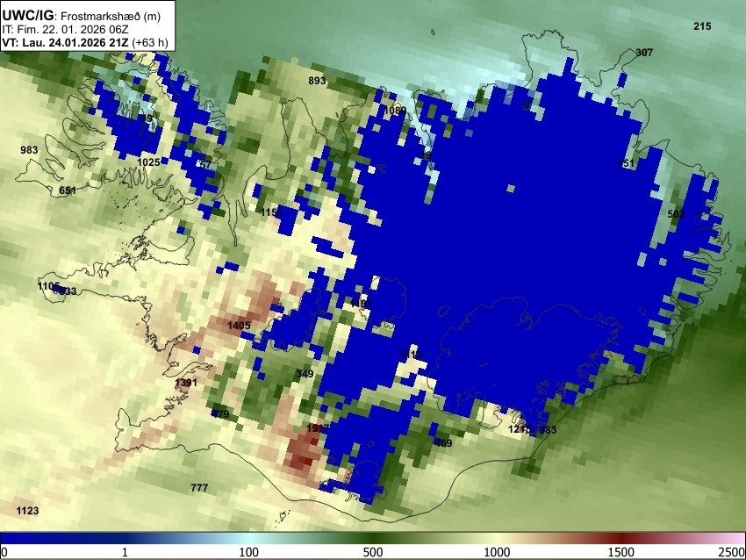Click the 1025 label in Westfjords
This screenshot has height=560, width=746.
click(148, 162)
